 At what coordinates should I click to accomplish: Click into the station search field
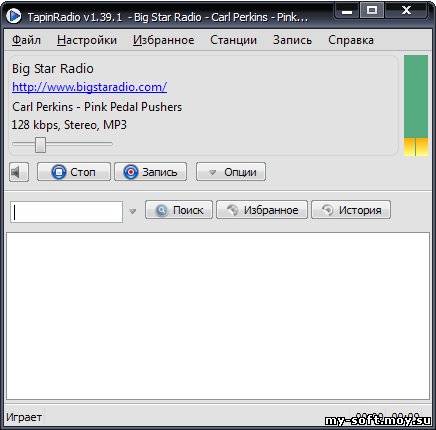(67, 212)
